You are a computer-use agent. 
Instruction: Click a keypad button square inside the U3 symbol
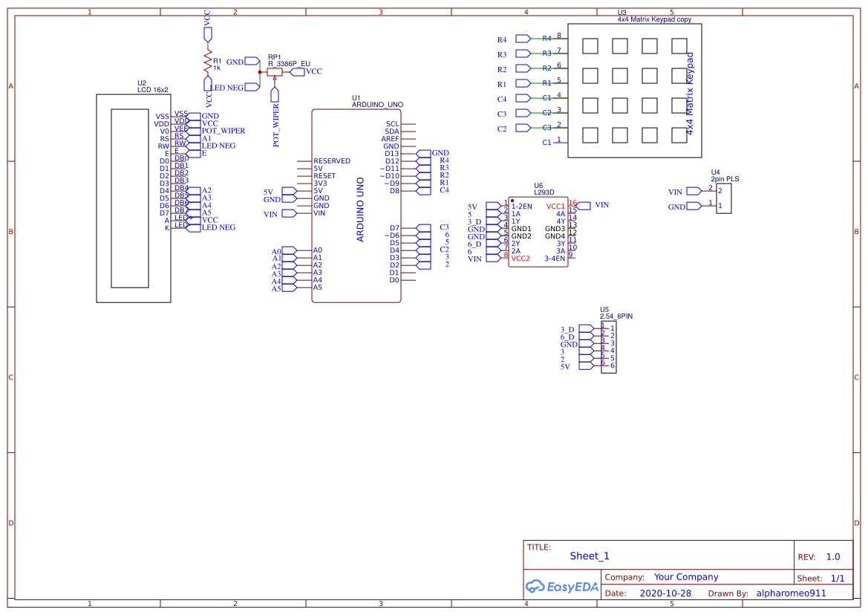(590, 45)
